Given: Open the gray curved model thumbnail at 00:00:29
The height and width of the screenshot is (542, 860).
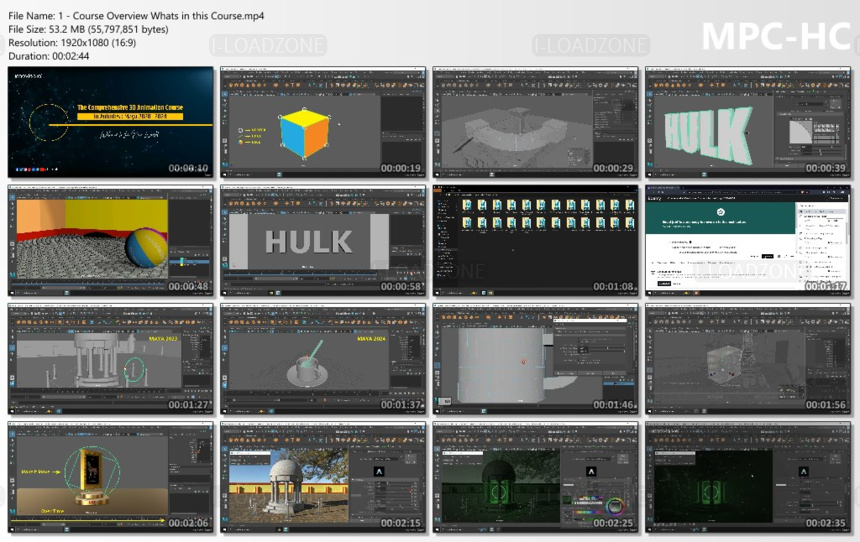Looking at the screenshot, I should point(536,122).
